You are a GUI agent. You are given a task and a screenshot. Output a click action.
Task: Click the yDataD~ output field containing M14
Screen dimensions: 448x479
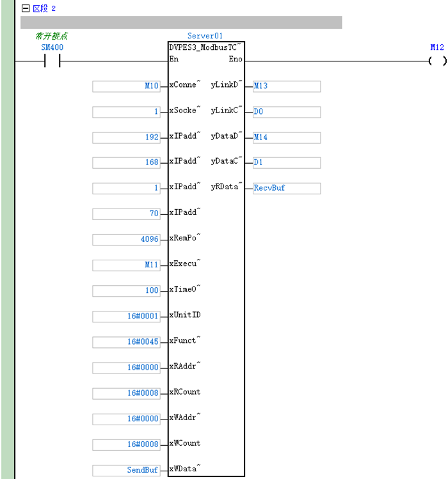286,137
